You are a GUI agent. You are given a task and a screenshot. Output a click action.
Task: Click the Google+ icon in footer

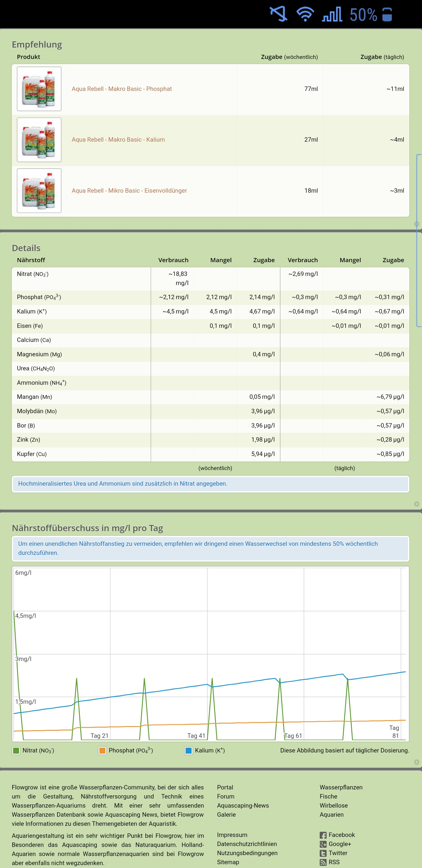click(x=323, y=845)
